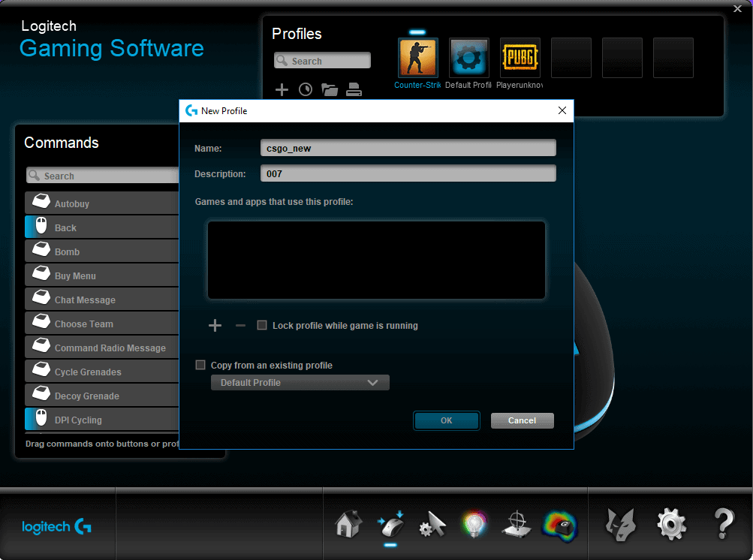Create a new profile with the plus icon
The width and height of the screenshot is (753, 560).
[282, 89]
